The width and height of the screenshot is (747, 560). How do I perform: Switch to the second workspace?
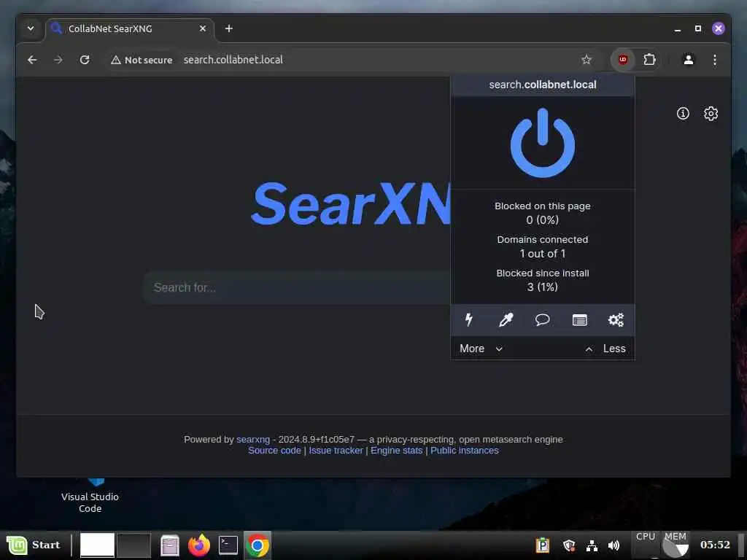coord(134,545)
